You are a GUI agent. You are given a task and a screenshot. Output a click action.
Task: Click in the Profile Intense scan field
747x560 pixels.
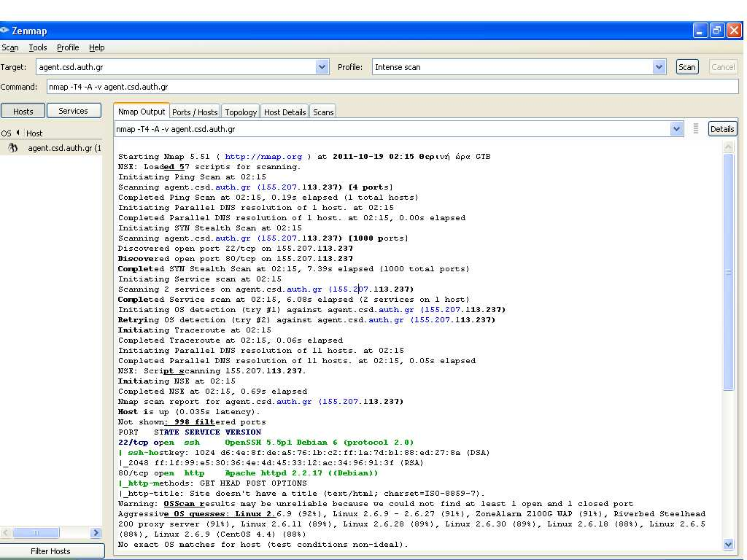[512, 67]
